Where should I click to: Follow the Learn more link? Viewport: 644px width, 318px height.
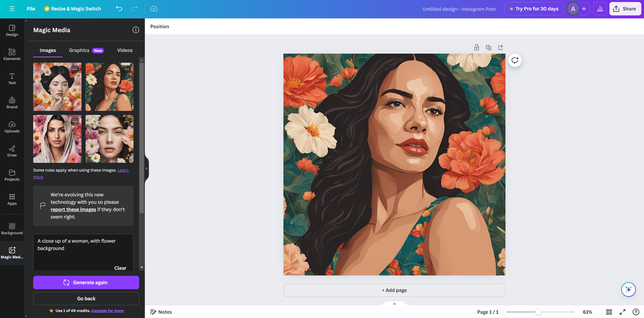click(x=123, y=170)
